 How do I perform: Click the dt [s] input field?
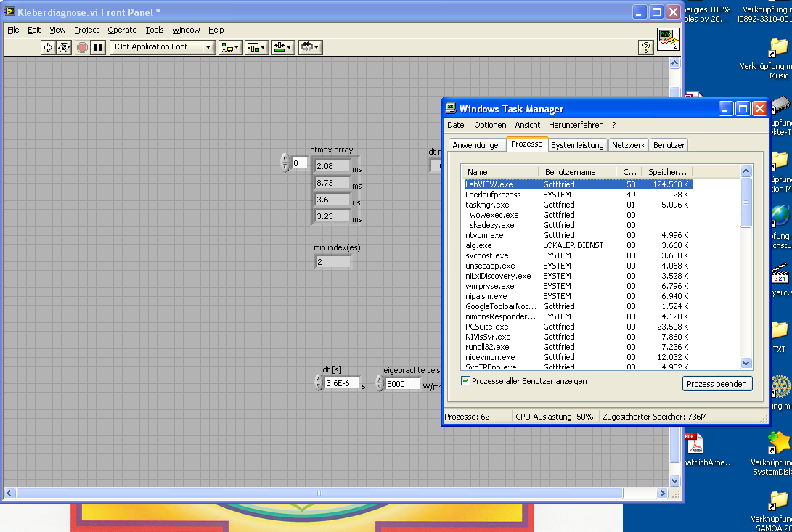[x=341, y=383]
